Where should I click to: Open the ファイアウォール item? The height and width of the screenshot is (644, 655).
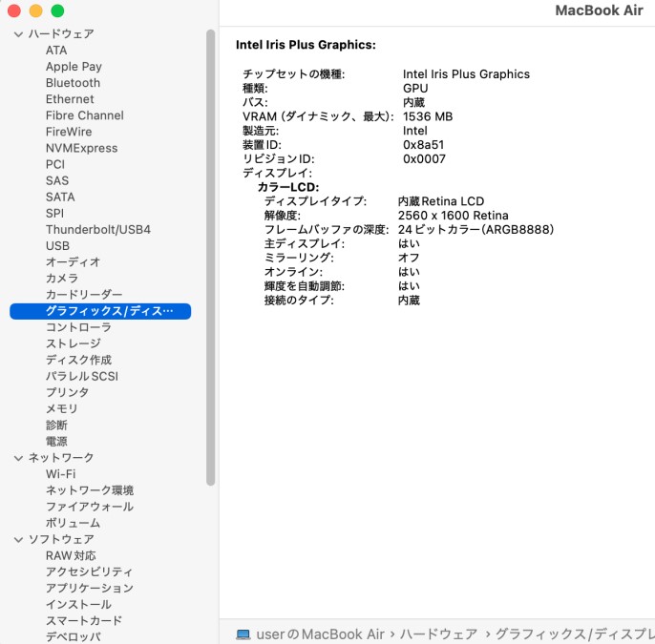[x=90, y=507]
